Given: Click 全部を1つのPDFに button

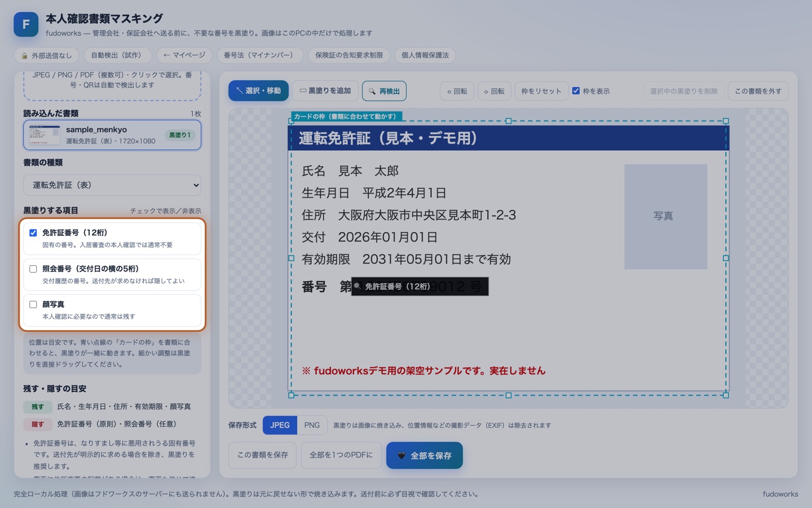Looking at the screenshot, I should point(341,455).
